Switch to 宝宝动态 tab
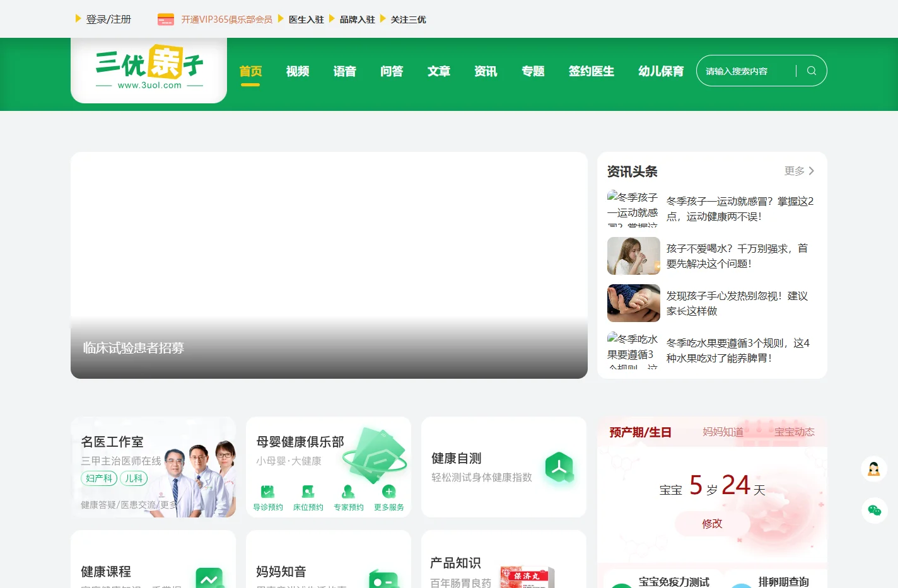 coord(795,432)
